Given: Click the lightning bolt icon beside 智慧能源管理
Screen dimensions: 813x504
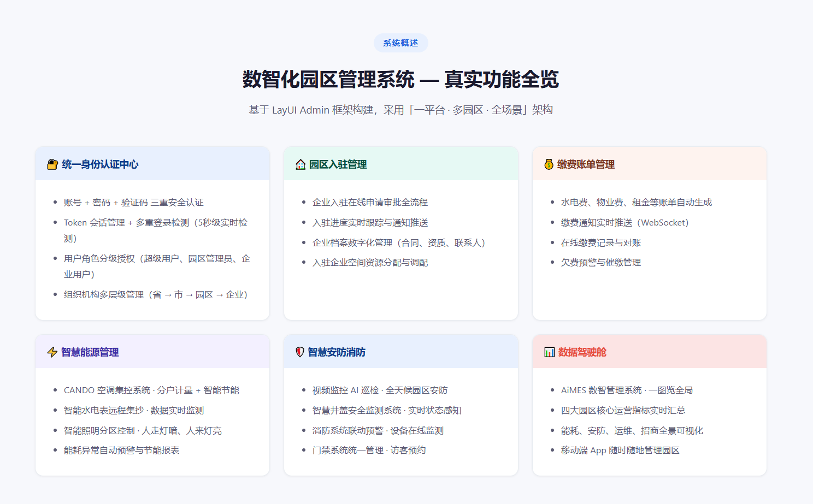Looking at the screenshot, I should tap(52, 352).
